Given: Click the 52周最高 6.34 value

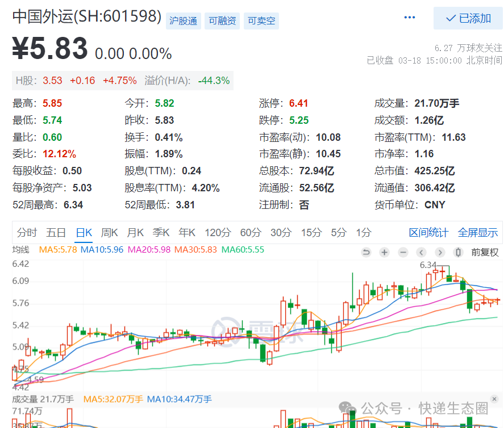Looking at the screenshot, I should pos(73,205).
